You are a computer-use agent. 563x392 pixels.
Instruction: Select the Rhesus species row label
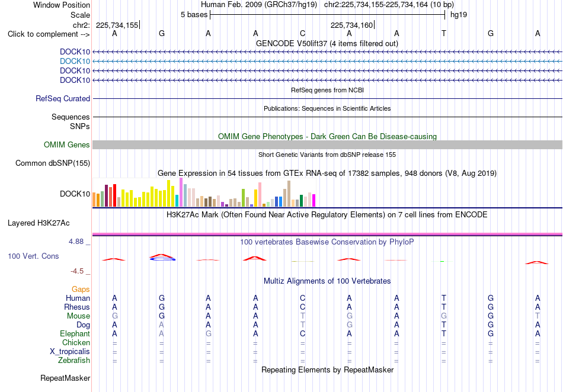77,307
